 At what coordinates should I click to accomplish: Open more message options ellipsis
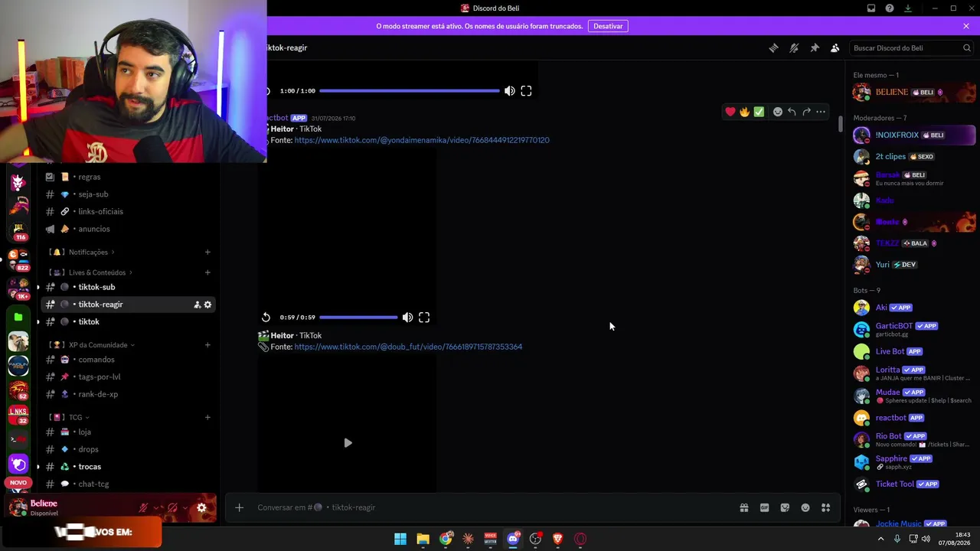point(821,112)
